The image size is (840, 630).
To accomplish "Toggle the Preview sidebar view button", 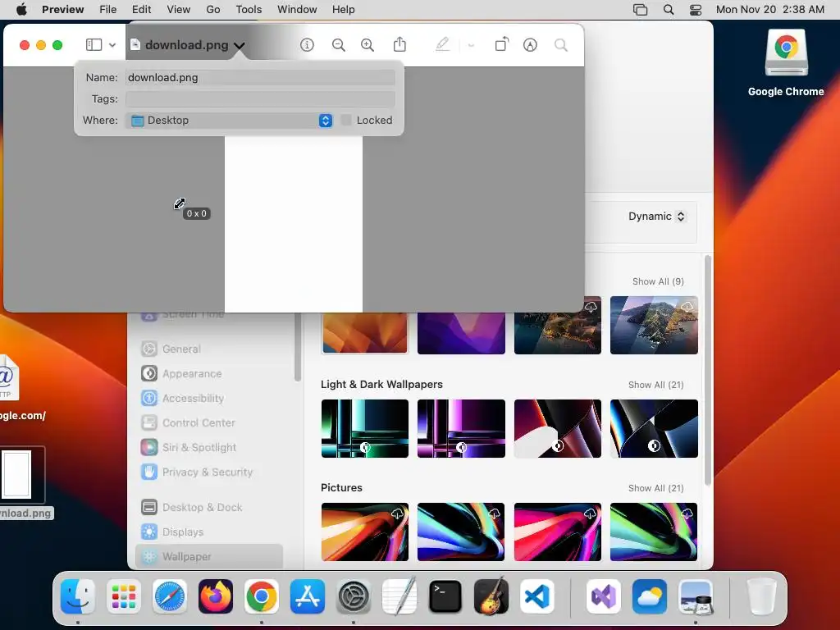I will [x=94, y=44].
